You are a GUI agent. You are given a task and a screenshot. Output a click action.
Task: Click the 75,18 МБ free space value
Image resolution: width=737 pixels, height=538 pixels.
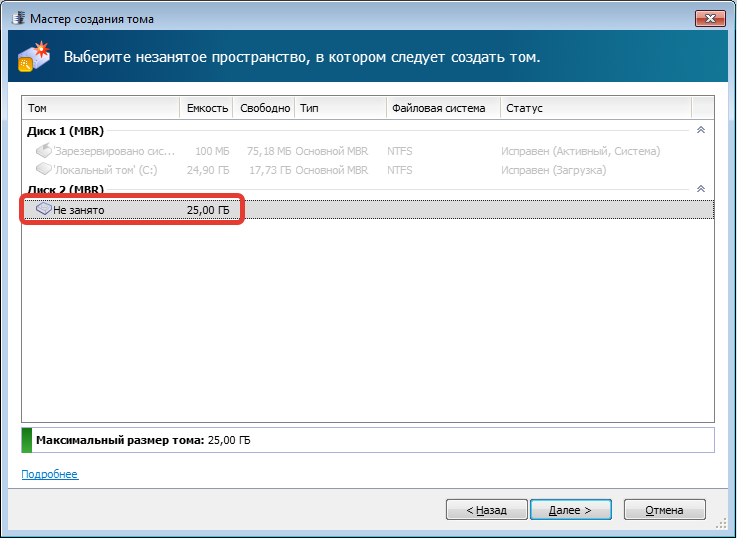(x=269, y=151)
